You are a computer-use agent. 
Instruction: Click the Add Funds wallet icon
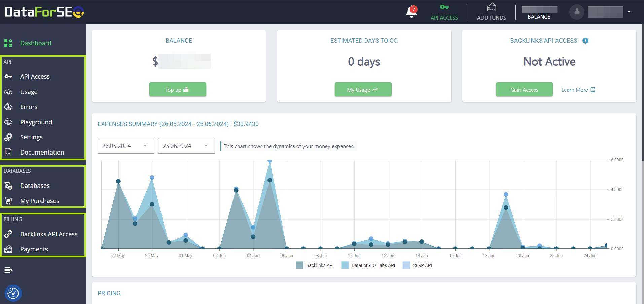[x=491, y=7]
